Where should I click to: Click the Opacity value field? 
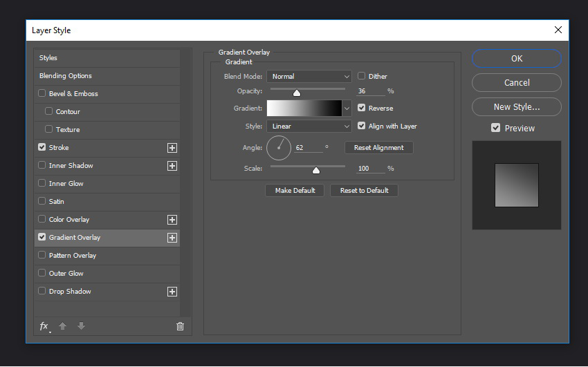tap(371, 91)
